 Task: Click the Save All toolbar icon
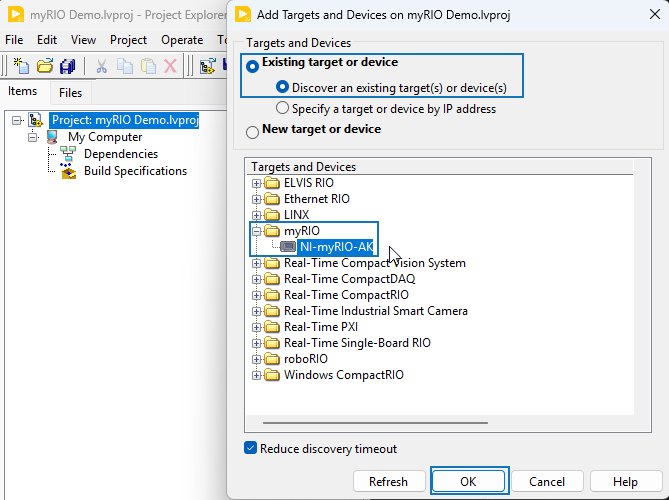pyautogui.click(x=68, y=66)
